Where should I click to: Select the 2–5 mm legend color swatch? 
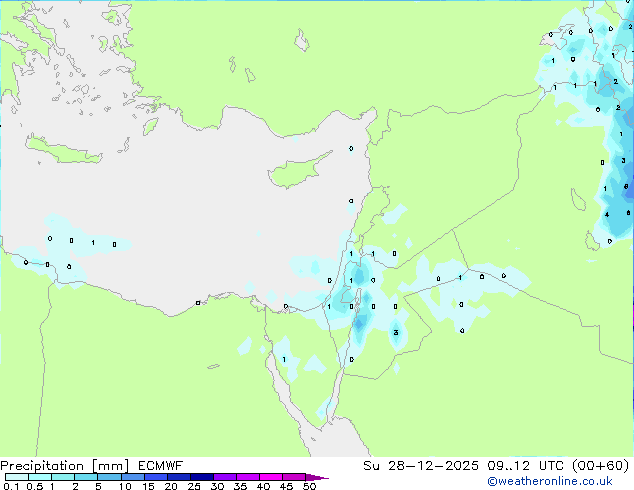(x=86, y=477)
